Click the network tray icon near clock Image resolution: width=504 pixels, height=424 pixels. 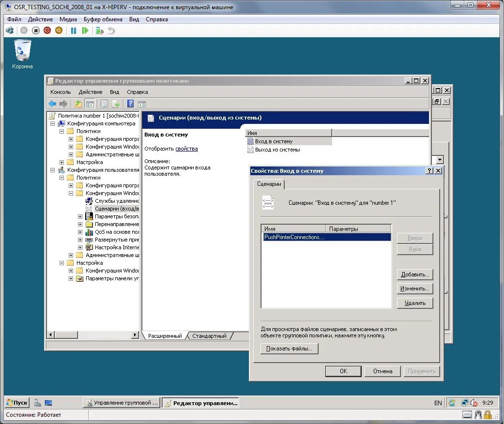[465, 403]
